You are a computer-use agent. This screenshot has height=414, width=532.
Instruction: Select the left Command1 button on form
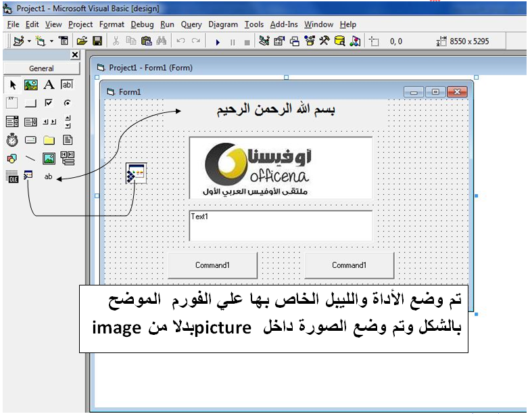click(x=213, y=265)
